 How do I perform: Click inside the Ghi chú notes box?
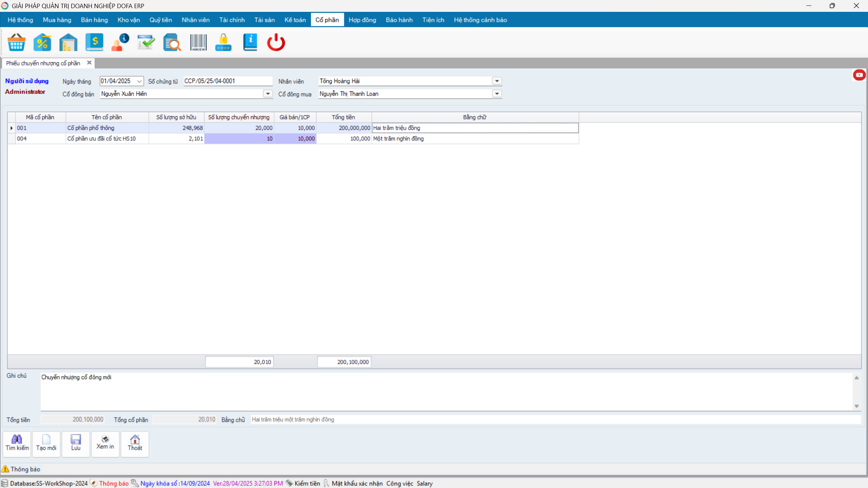446,391
